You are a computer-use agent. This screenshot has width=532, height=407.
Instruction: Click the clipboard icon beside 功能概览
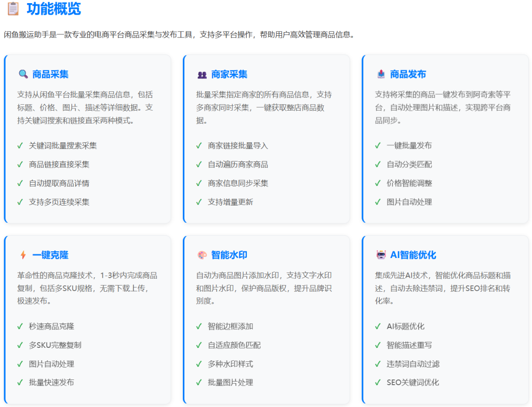pos(13,9)
